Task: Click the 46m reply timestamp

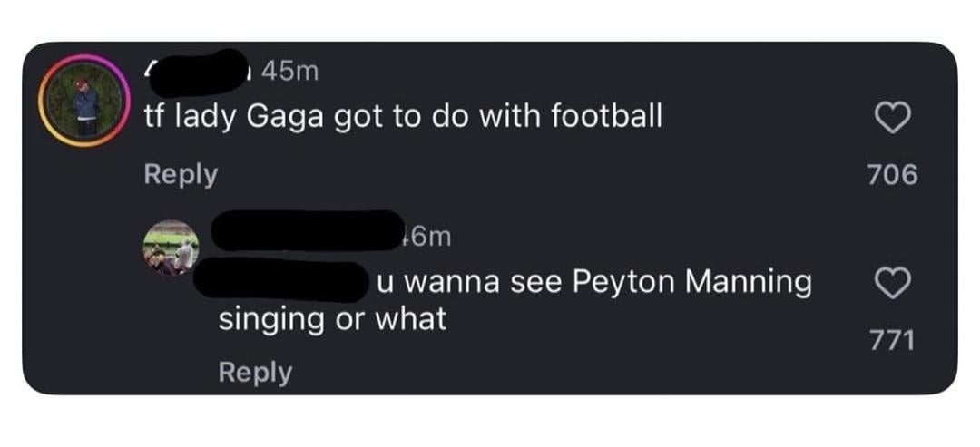Action: (426, 237)
